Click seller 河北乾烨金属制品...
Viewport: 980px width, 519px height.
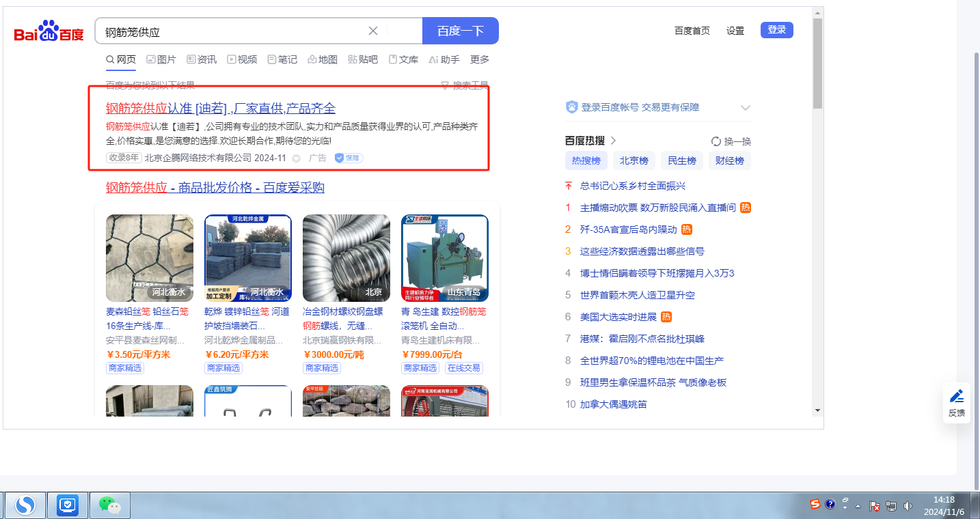click(x=244, y=340)
